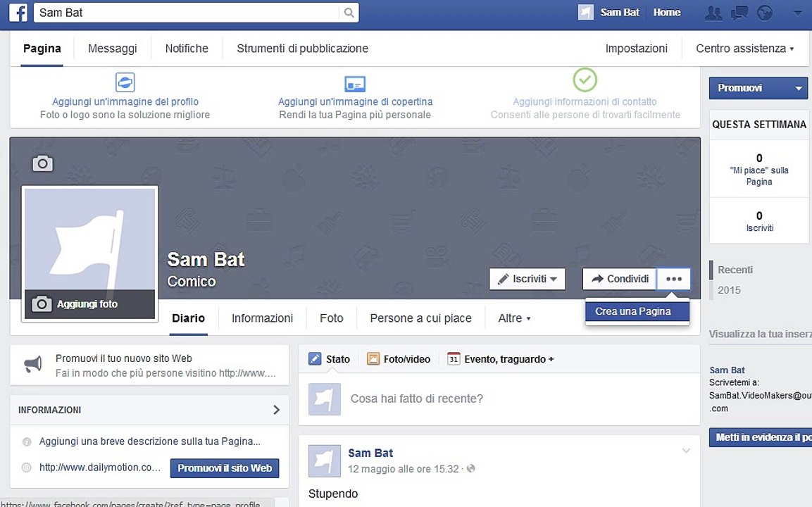Open notifications globe icon in top bar

tap(764, 13)
